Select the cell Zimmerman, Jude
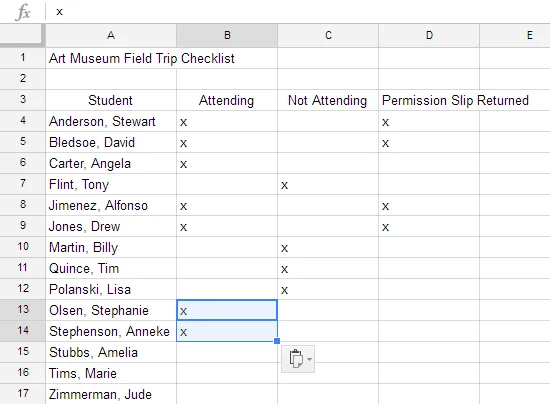The width and height of the screenshot is (550, 404). click(x=111, y=395)
